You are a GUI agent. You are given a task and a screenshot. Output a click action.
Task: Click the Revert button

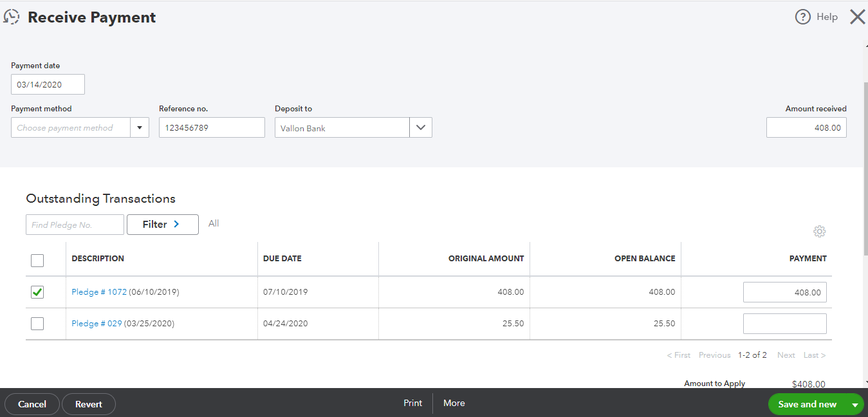click(x=89, y=404)
